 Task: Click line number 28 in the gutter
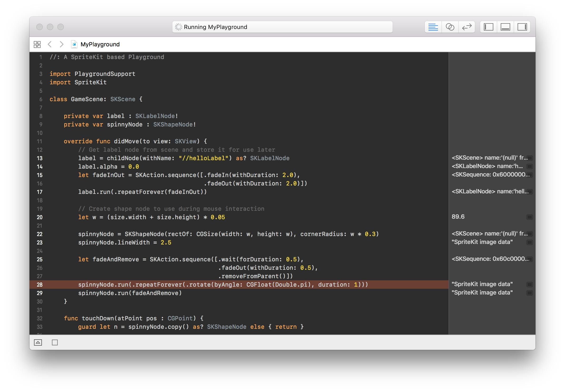(40, 285)
